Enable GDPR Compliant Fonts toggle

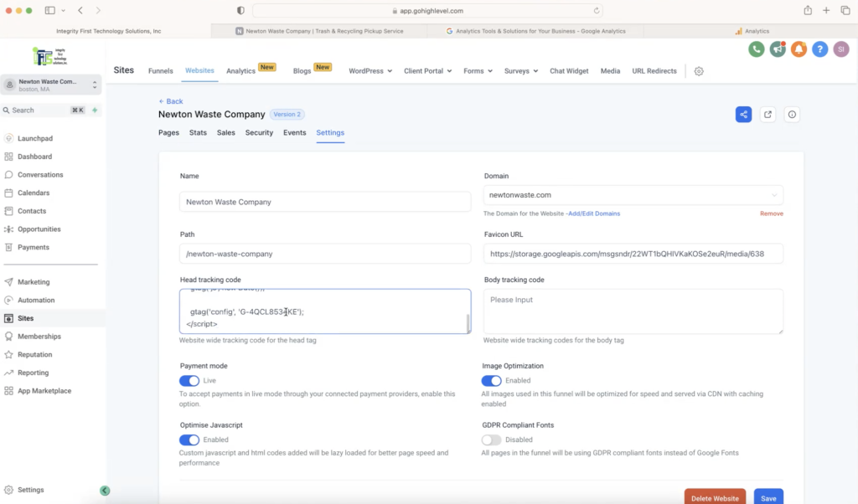(x=491, y=440)
